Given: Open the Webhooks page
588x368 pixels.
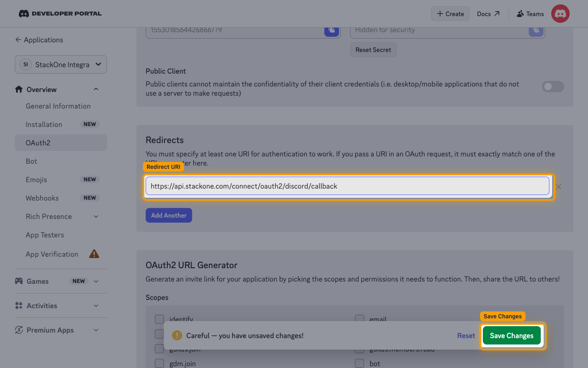Looking at the screenshot, I should 42,198.
